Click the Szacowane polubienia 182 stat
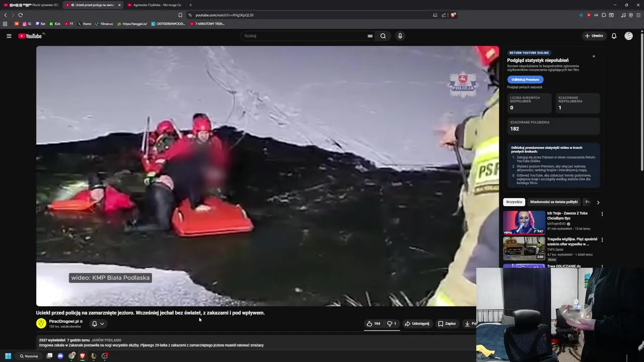644x362 pixels. coord(553,126)
